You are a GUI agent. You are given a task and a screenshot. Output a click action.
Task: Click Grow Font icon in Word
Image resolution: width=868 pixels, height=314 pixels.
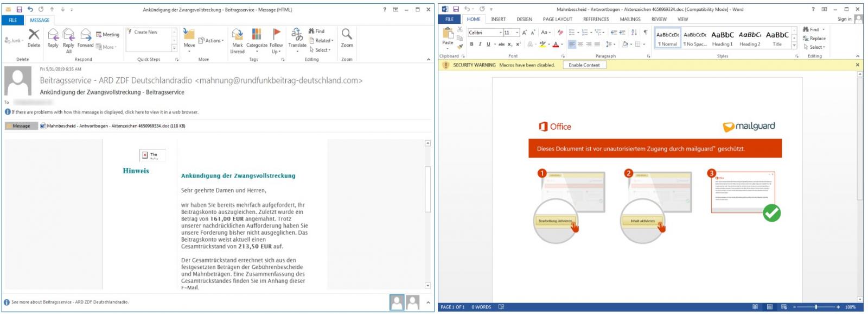pos(525,33)
